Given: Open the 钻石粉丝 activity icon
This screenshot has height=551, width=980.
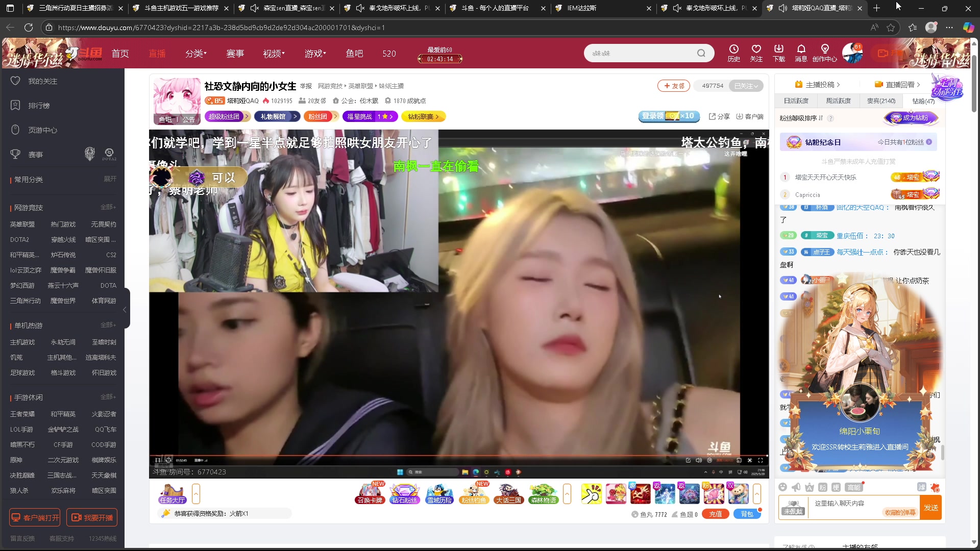Looking at the screenshot, I should (404, 493).
